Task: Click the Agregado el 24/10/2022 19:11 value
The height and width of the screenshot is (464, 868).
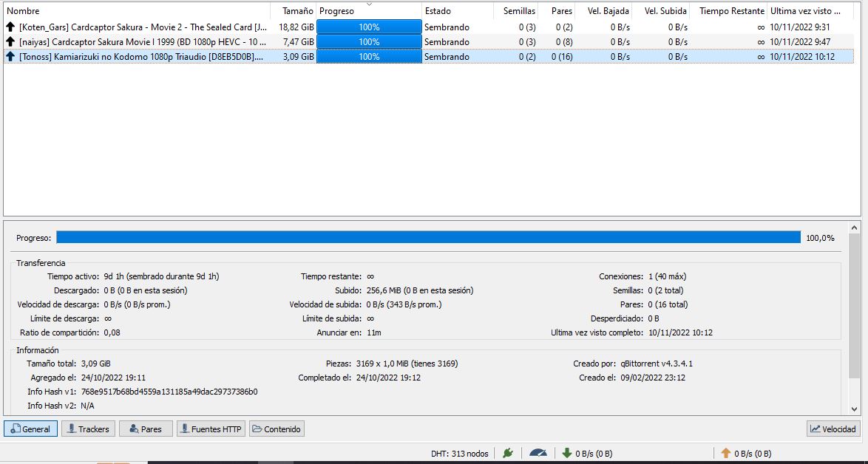Action: 113,378
